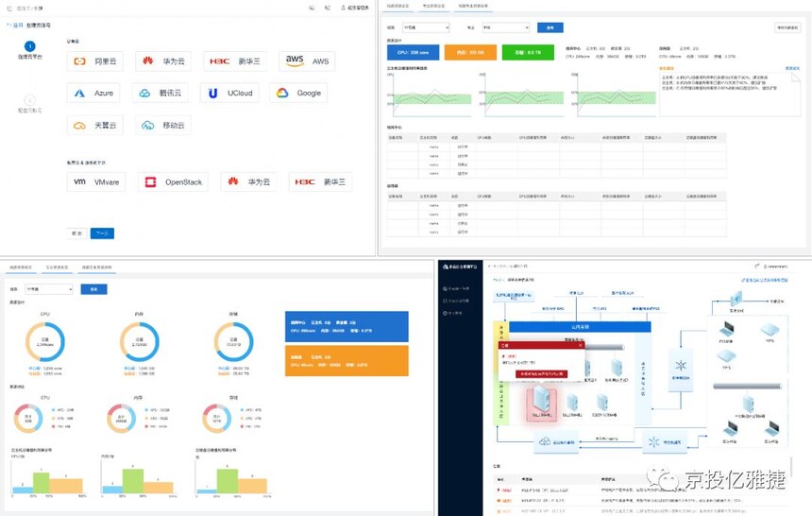Screen dimensions: 812x516
Task: Click the step 2 circle in the wizard
Action: point(30,100)
